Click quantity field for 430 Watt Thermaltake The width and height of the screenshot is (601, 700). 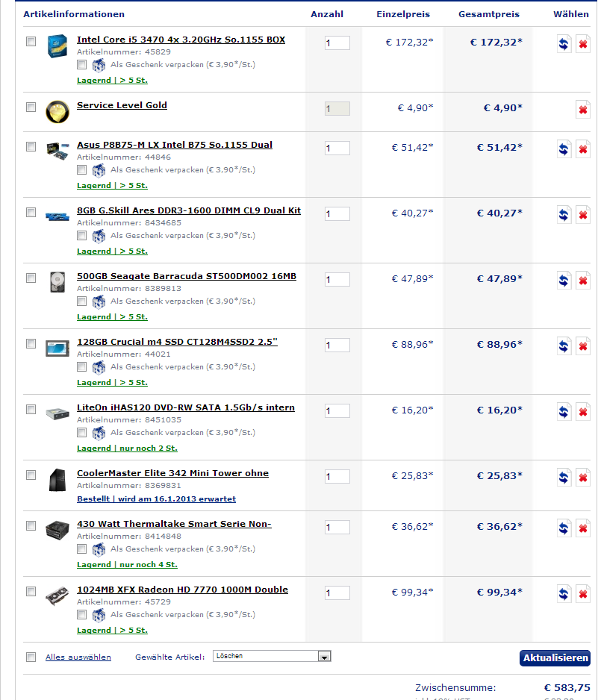337,527
